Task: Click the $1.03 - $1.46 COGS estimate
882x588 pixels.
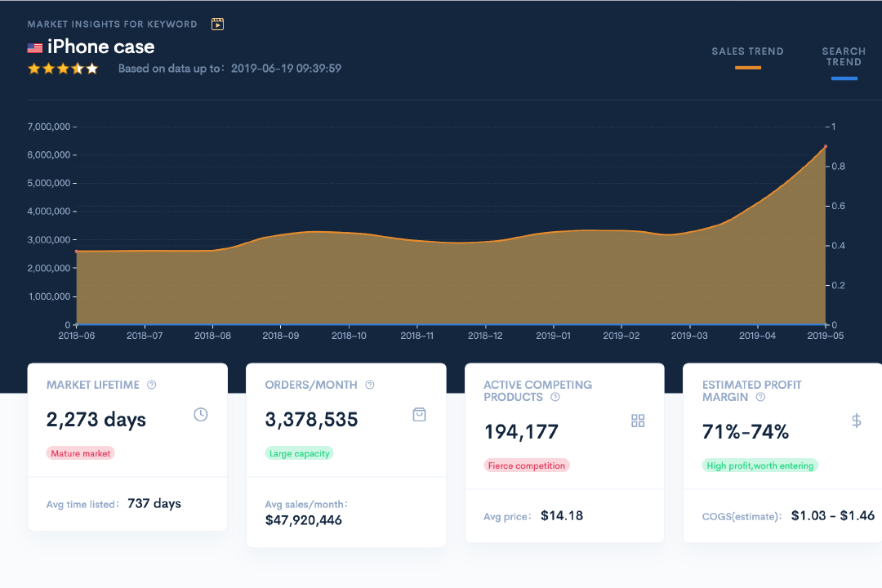Action: click(x=833, y=516)
